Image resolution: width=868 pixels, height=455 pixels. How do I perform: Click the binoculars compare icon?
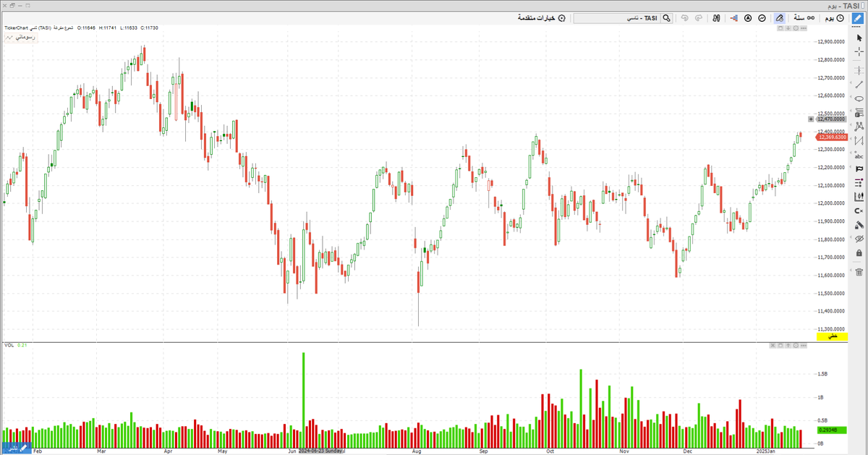(716, 18)
